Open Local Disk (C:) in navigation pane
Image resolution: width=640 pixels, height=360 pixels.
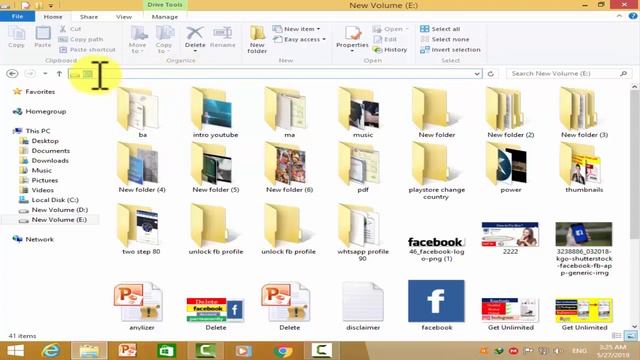[49, 200]
